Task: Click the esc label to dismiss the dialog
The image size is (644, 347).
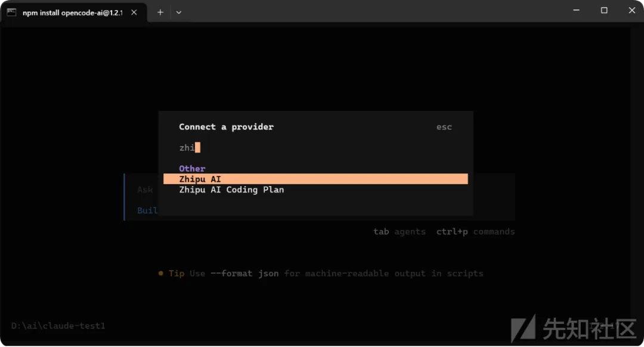Action: (444, 128)
